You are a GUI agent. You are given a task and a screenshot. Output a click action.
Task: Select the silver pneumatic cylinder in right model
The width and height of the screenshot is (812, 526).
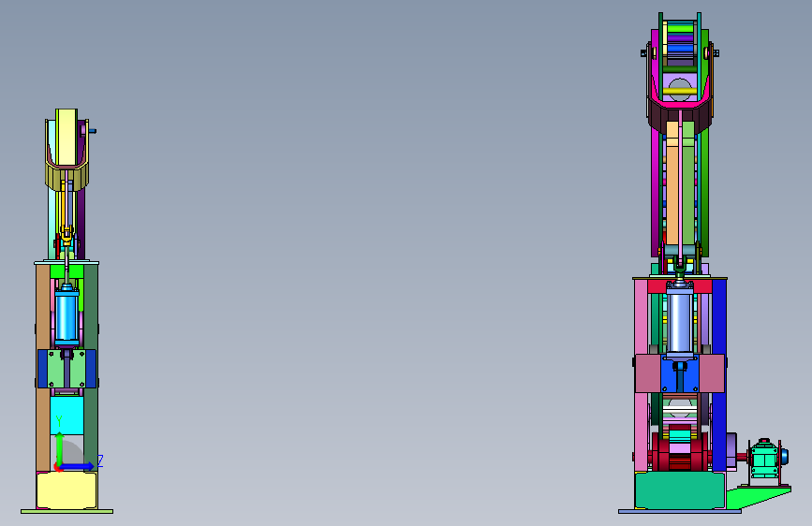[679, 322]
